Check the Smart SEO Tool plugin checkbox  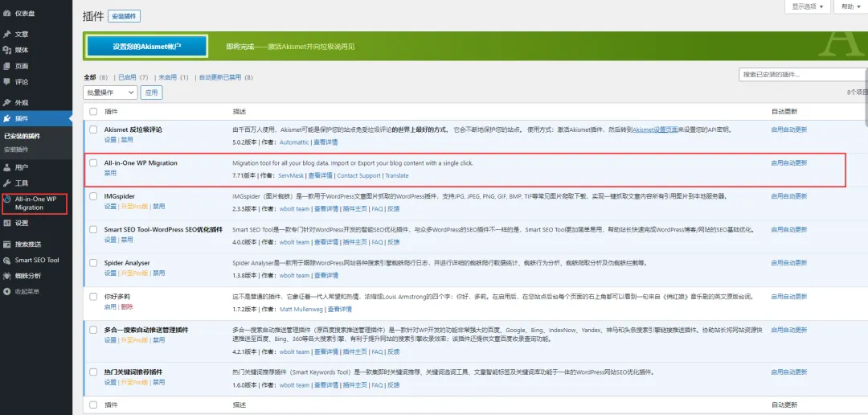[93, 229]
